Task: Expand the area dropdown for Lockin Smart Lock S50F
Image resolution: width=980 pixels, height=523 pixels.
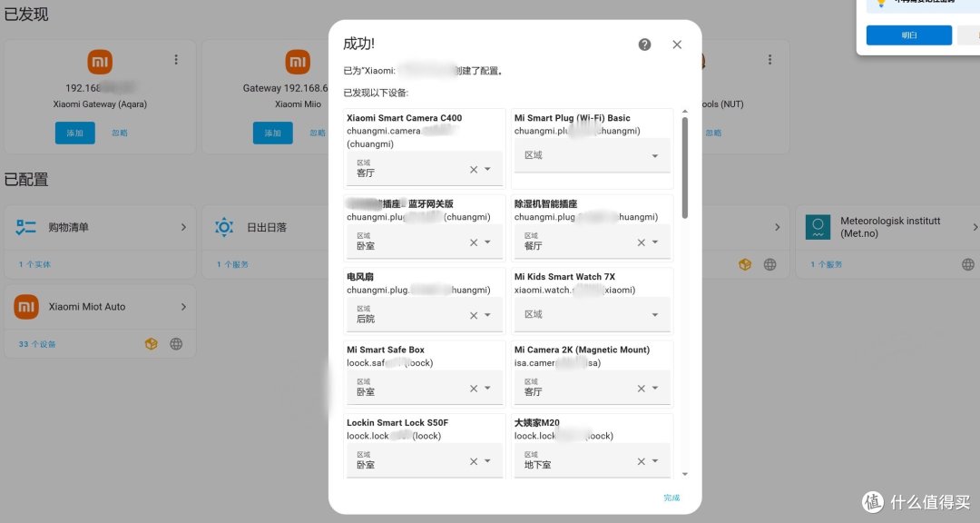Action: click(x=487, y=461)
